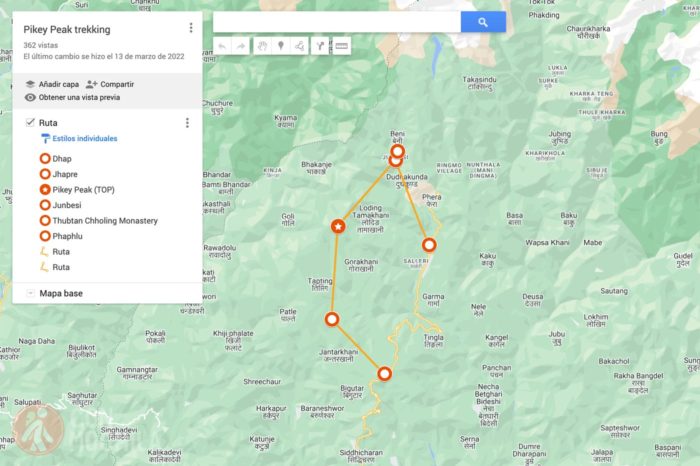Choose the add marker tool
Image resolution: width=700 pixels, height=466 pixels.
click(x=281, y=46)
